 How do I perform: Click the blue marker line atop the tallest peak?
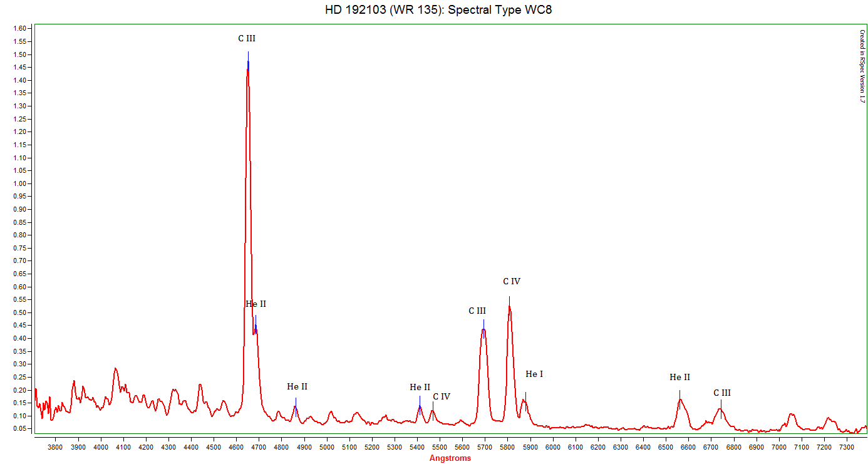pyautogui.click(x=248, y=60)
